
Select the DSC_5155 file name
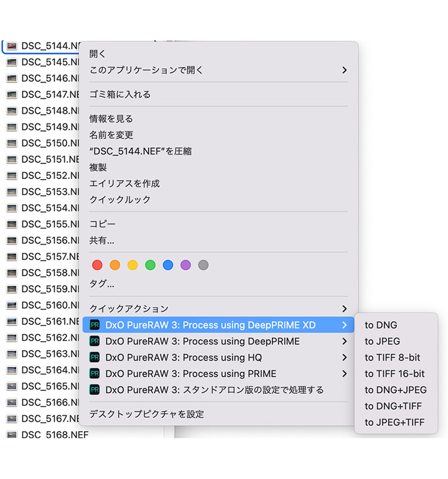coord(50,224)
